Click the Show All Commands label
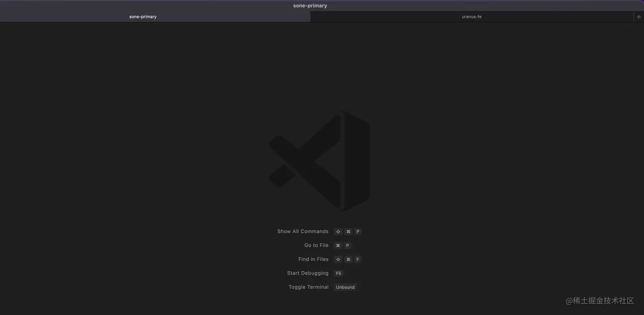 click(x=303, y=232)
